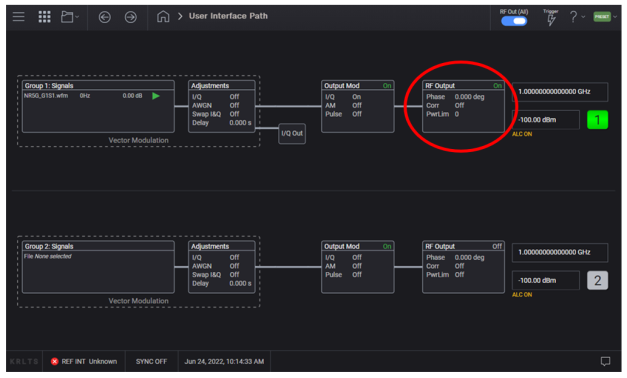627x378 pixels.
Task: Expand the arrow next to Preset
Action: [x=615, y=17]
